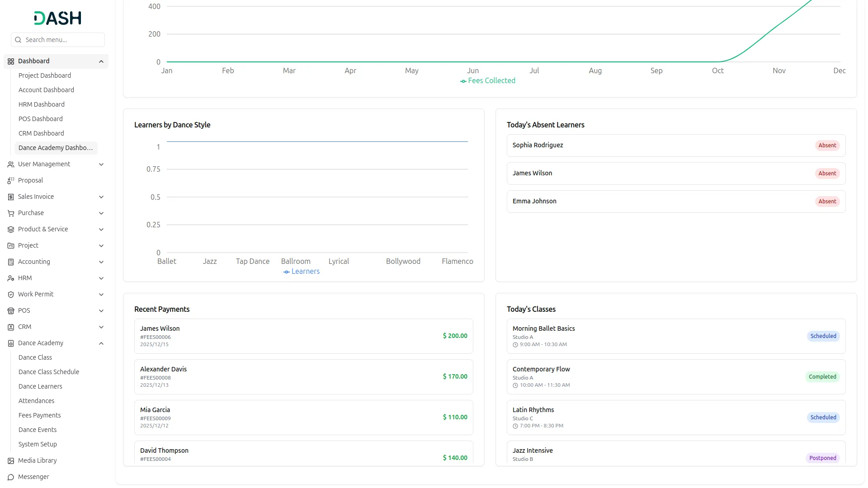
Task: Click the POS store icon
Action: coord(11,310)
